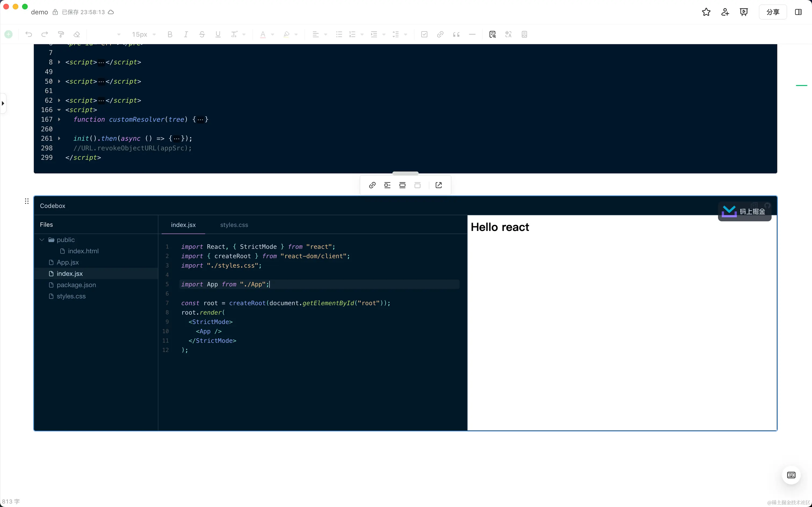The image size is (812, 507).
Task: Click the star favorite icon
Action: click(706, 12)
